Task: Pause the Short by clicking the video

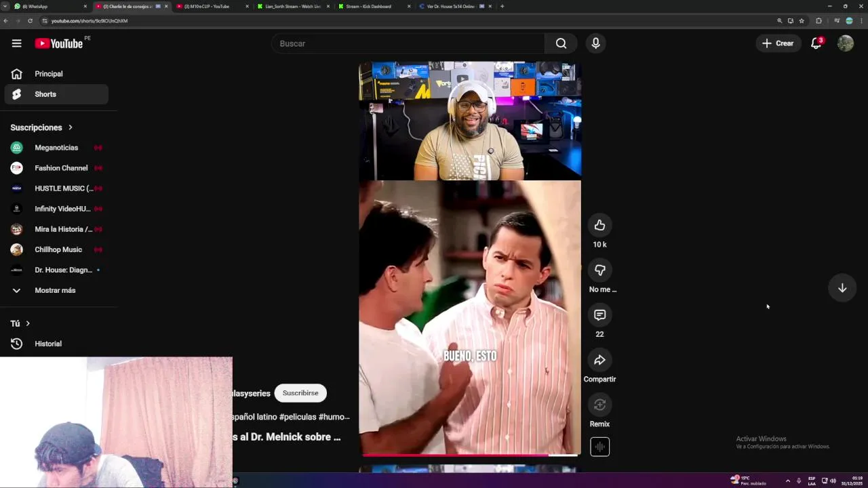Action: point(470,258)
